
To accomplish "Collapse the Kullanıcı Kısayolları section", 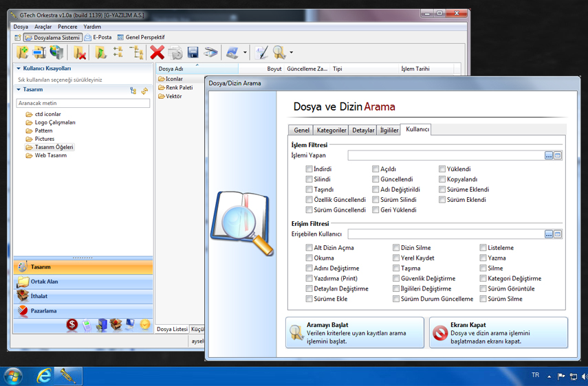I will tap(19, 69).
